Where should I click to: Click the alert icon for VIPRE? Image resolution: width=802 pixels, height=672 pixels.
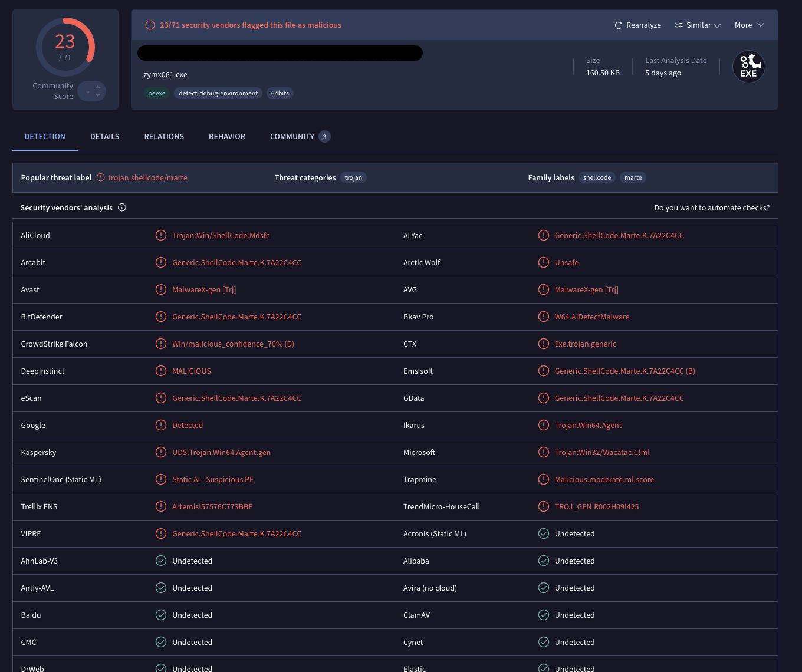[161, 533]
